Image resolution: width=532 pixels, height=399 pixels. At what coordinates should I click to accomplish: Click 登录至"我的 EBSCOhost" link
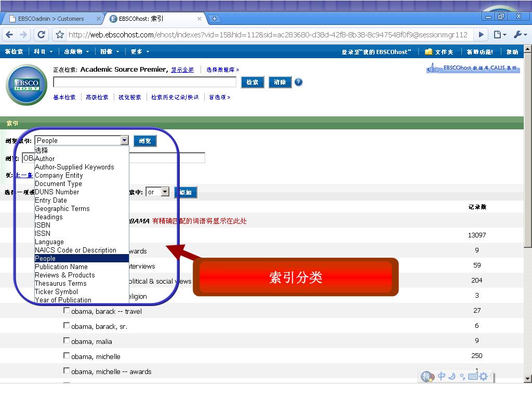pos(376,52)
